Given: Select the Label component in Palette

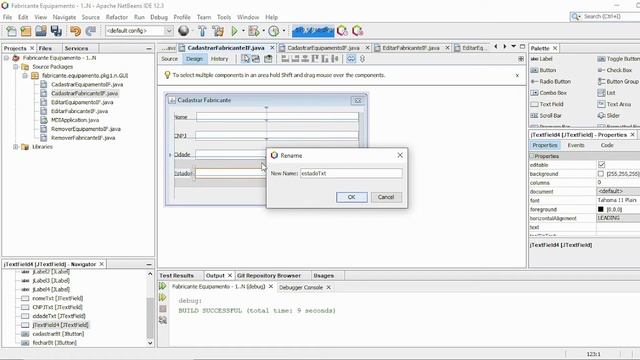Looking at the screenshot, I should point(542,59).
